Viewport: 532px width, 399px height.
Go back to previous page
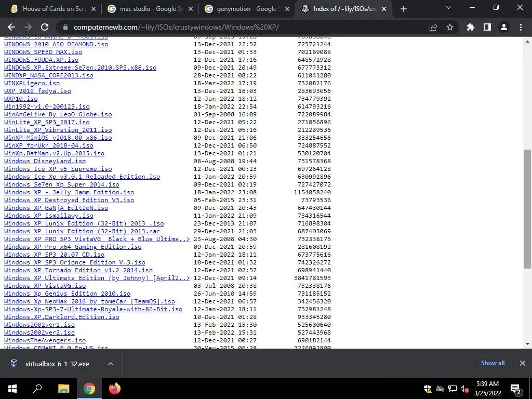[x=11, y=27]
